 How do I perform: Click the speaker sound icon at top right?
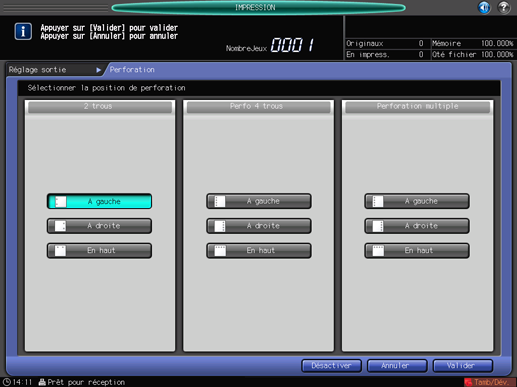(x=484, y=7)
